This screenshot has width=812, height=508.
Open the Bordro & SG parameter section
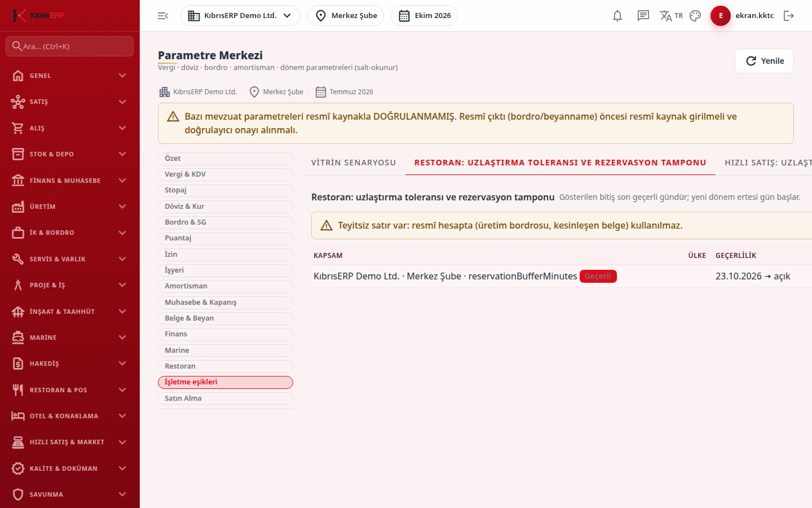[226, 222]
